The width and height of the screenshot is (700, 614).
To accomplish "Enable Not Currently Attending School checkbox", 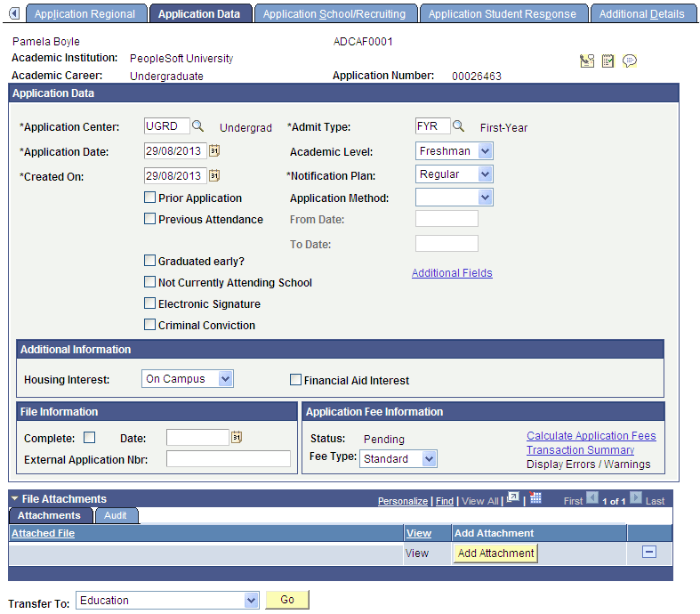I will [x=150, y=282].
